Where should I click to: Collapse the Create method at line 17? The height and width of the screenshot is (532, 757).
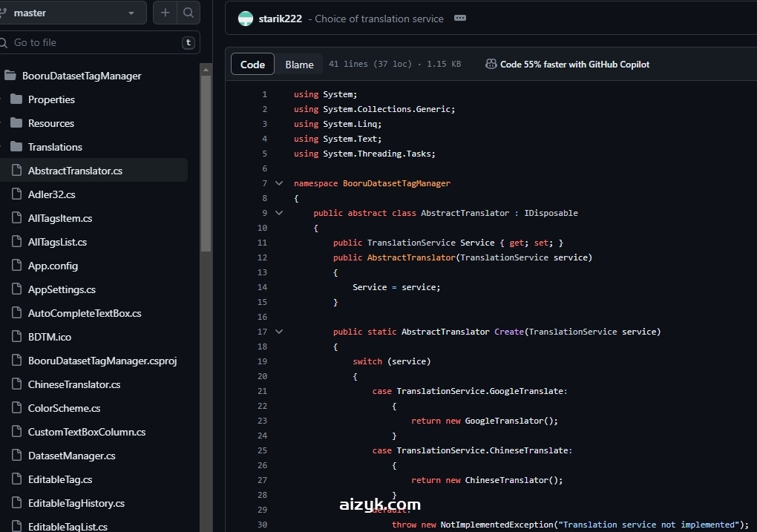tap(279, 332)
